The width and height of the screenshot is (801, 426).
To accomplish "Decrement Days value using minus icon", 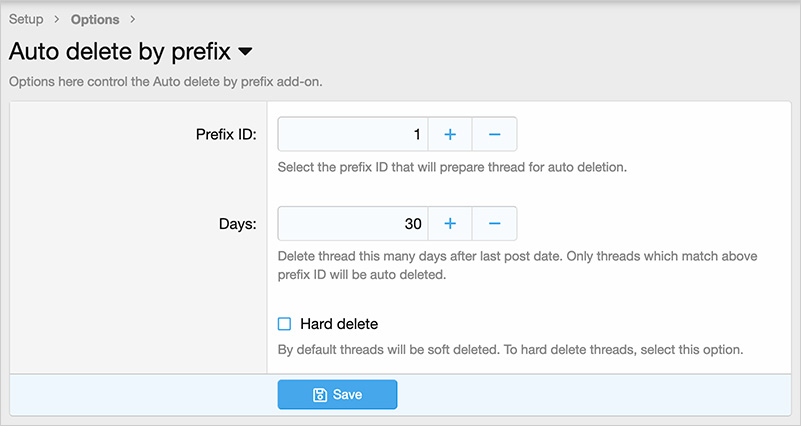I will (x=494, y=224).
